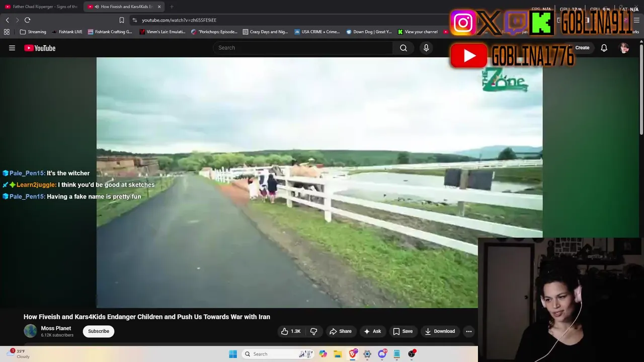This screenshot has height=362, width=644.
Task: Bookmark this page with bookmark icon
Action: pyautogui.click(x=122, y=20)
